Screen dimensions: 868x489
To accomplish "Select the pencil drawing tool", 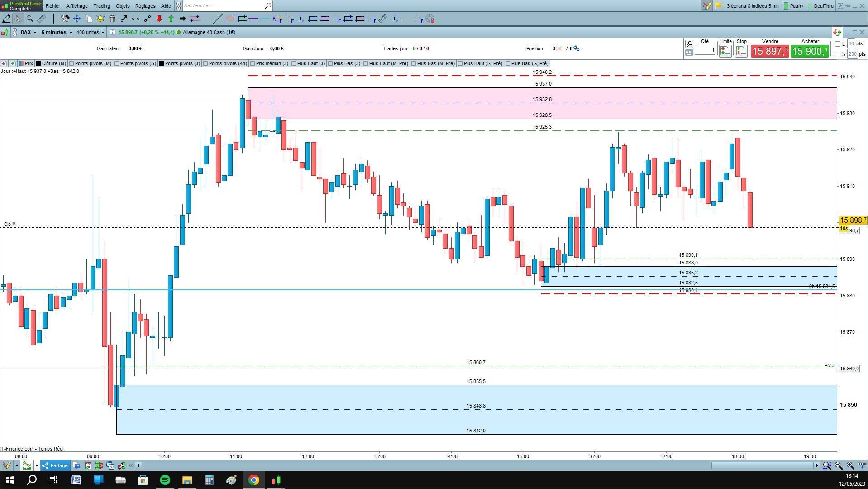I will pos(6,19).
